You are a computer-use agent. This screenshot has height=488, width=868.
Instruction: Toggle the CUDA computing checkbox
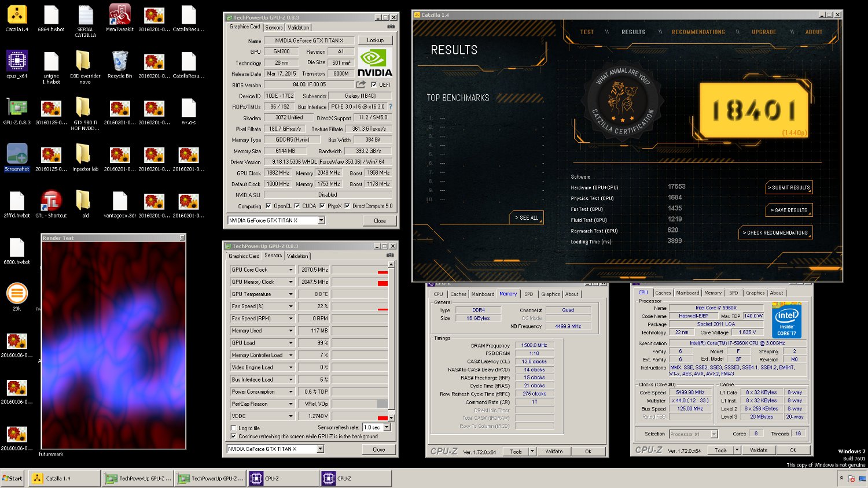pyautogui.click(x=297, y=206)
